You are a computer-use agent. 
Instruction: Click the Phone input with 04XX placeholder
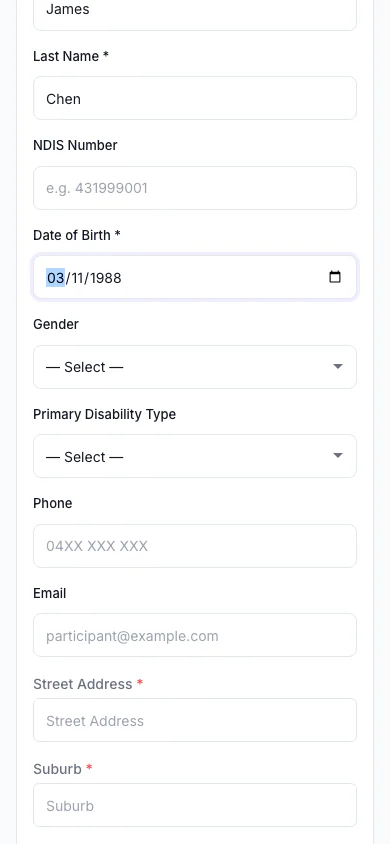point(195,546)
